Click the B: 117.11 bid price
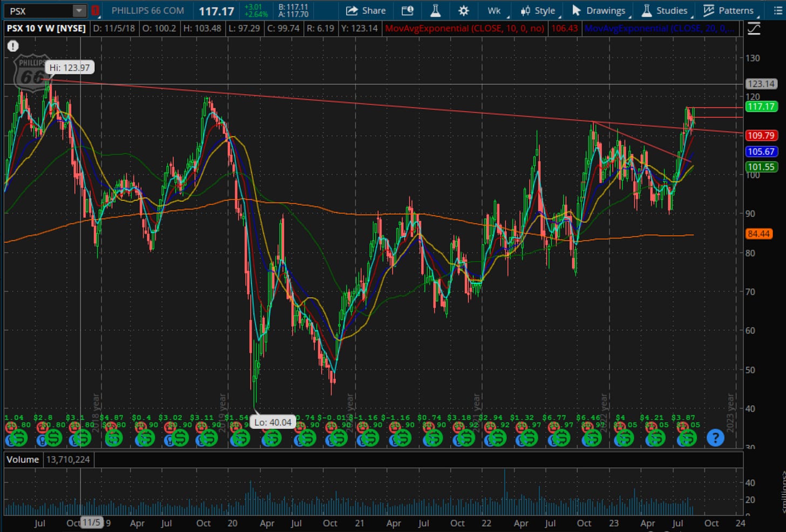786x532 pixels. (x=293, y=7)
